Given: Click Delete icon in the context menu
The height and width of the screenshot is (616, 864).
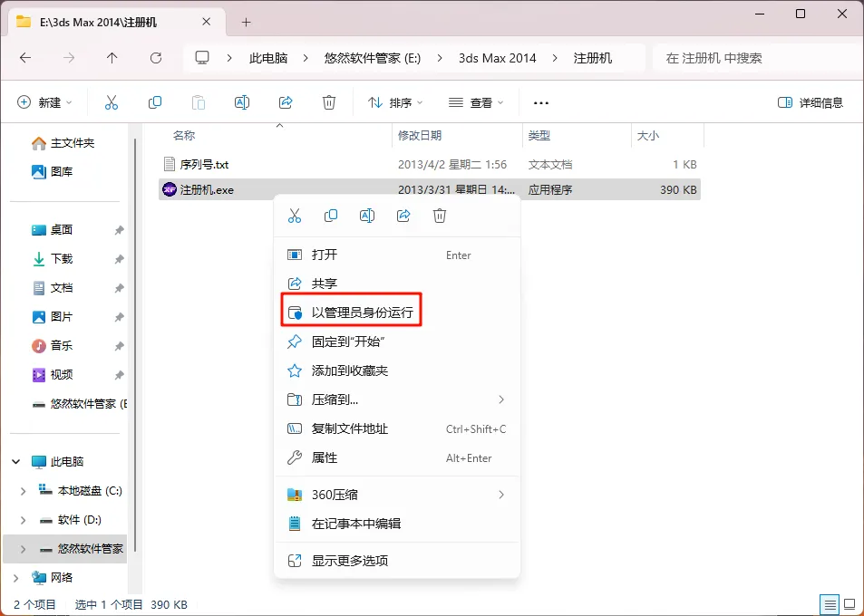Looking at the screenshot, I should pyautogui.click(x=439, y=216).
